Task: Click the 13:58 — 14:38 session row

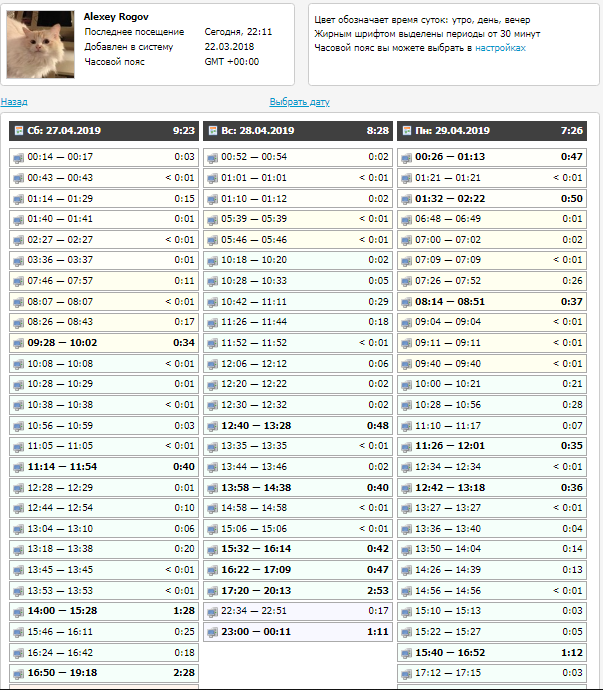Action: tap(297, 488)
